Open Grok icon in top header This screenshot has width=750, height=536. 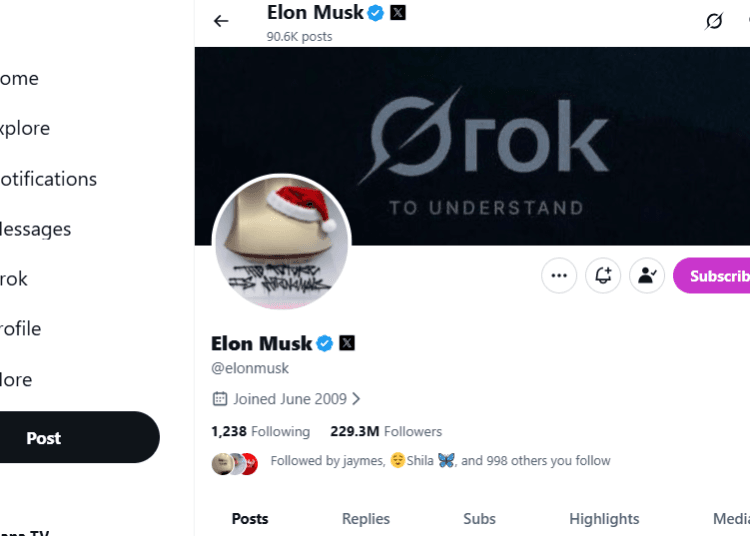(x=714, y=21)
